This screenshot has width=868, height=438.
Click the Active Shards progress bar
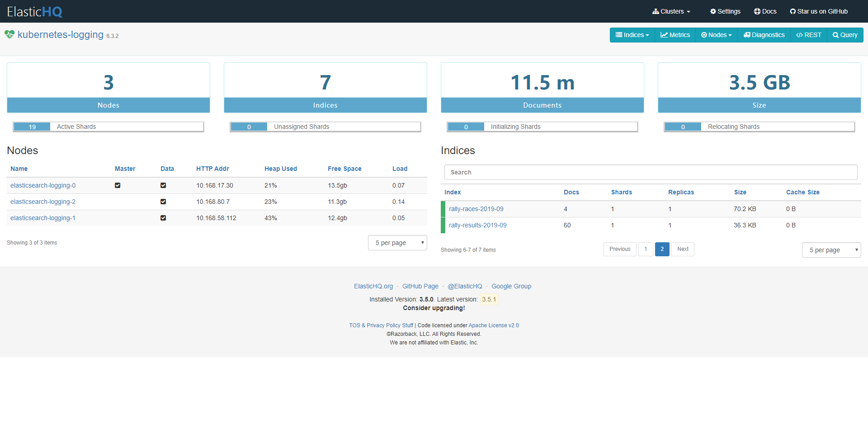click(108, 127)
